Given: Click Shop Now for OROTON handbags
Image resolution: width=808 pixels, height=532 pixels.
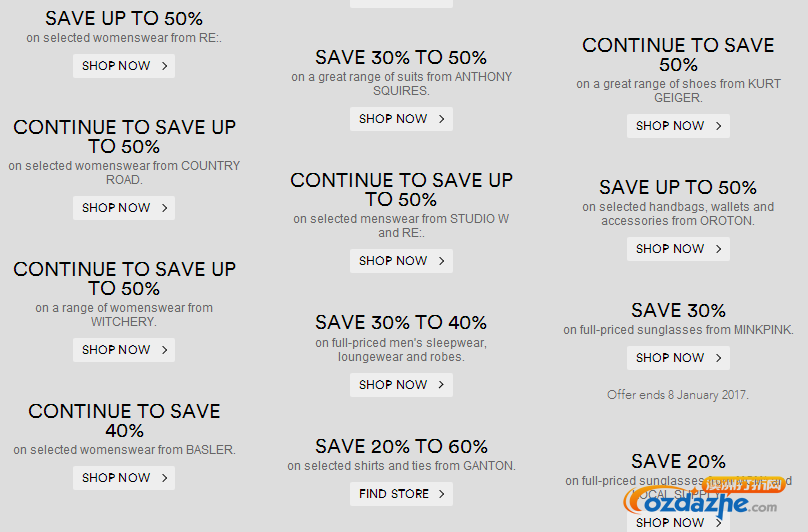Looking at the screenshot, I should (x=678, y=249).
